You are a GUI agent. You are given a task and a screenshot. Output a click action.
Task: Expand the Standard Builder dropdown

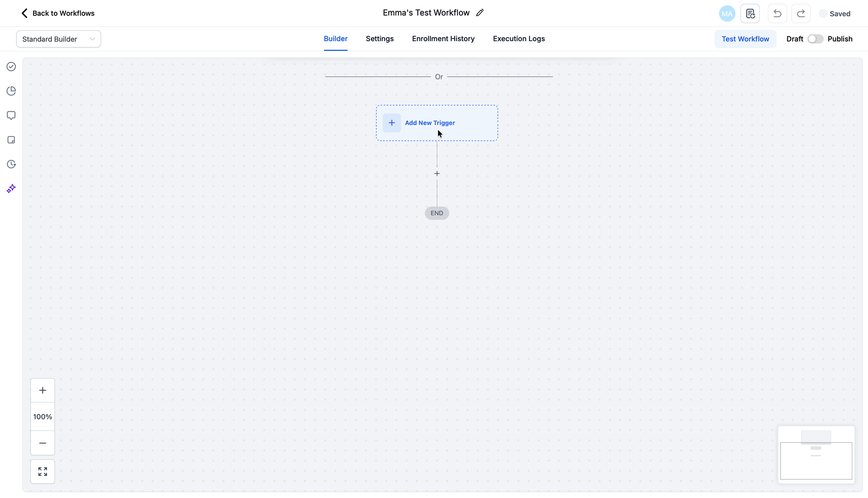[x=58, y=39]
